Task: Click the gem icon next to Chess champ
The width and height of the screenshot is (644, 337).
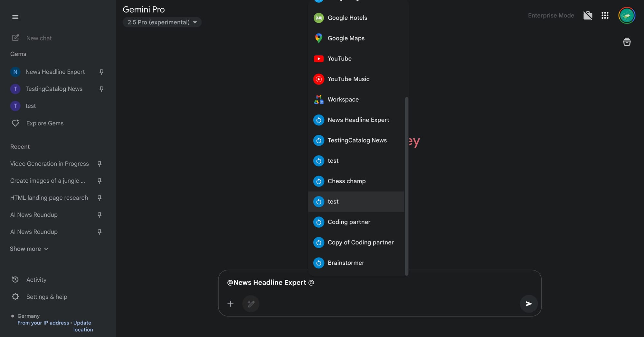Action: tap(319, 181)
